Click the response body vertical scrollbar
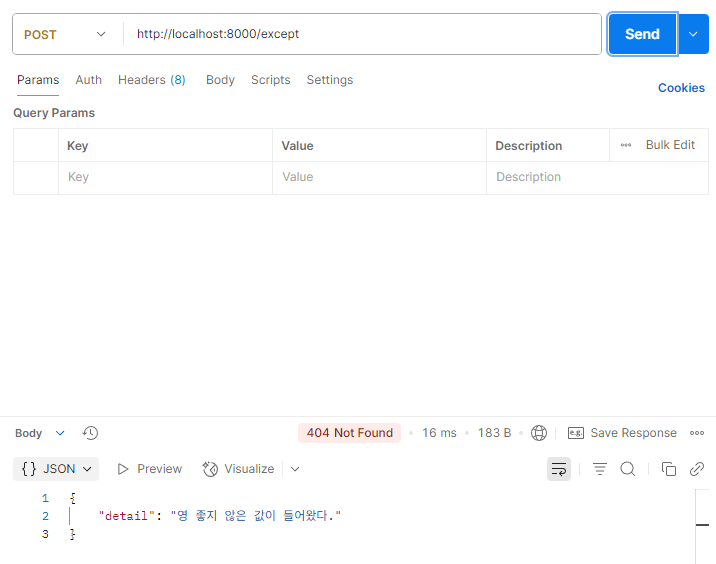This screenshot has height=564, width=716. tap(702, 526)
